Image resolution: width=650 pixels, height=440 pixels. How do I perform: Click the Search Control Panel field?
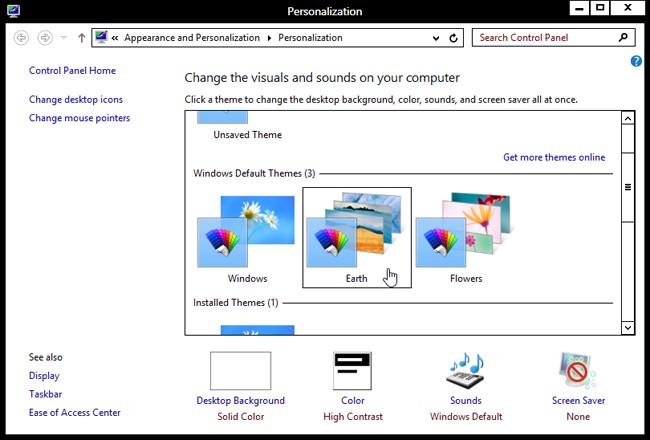[553, 38]
